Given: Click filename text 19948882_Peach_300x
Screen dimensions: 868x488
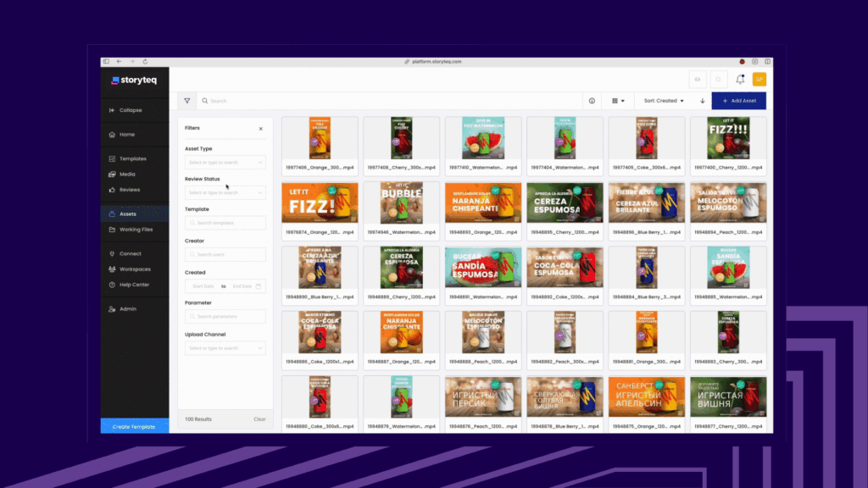Looking at the screenshot, I should pyautogui.click(x=565, y=362).
